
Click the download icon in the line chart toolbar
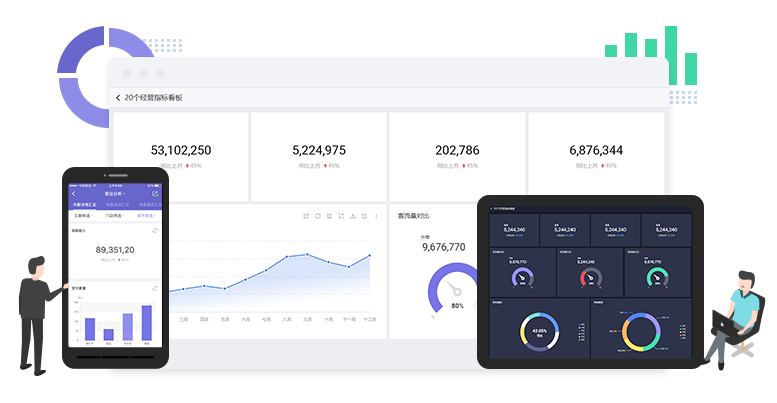353,216
